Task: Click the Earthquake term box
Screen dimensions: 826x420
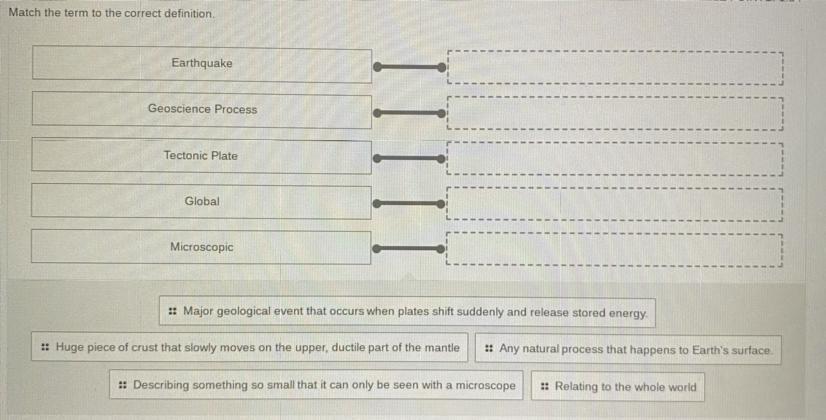Action: point(201,64)
